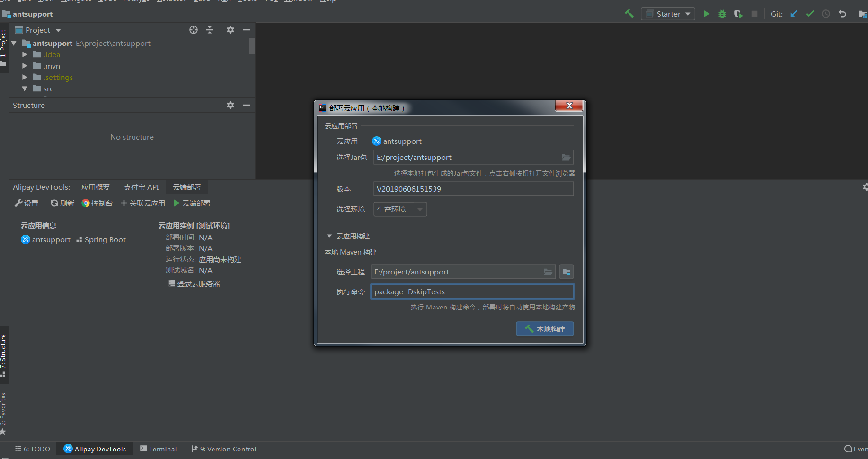This screenshot has width=868, height=459.
Task: Open the Alipay DevTools tool window tab
Action: tap(95, 449)
